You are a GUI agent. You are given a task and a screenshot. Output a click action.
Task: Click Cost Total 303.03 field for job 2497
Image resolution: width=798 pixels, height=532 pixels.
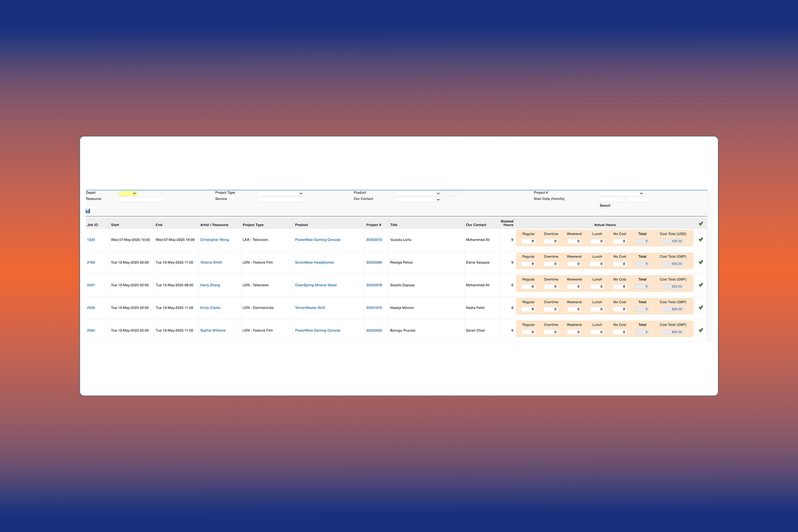point(673,286)
